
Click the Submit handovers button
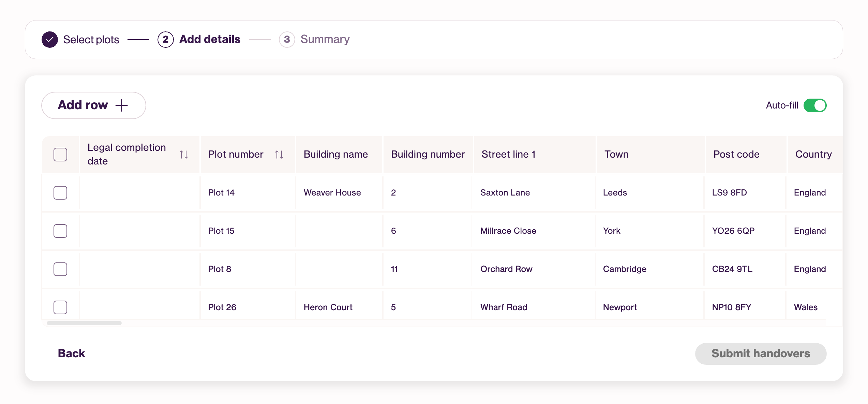[761, 353]
